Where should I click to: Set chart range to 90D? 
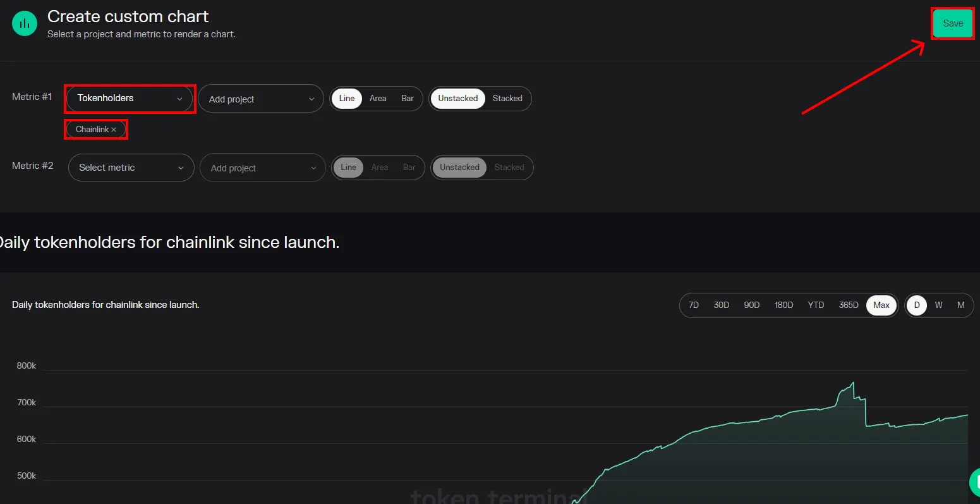[752, 305]
